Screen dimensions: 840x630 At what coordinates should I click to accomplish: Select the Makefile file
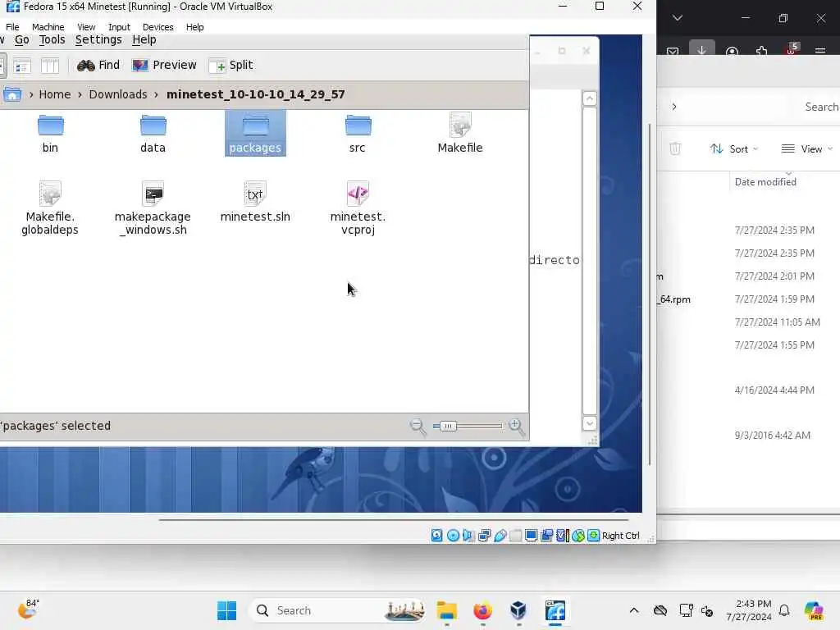(x=459, y=134)
